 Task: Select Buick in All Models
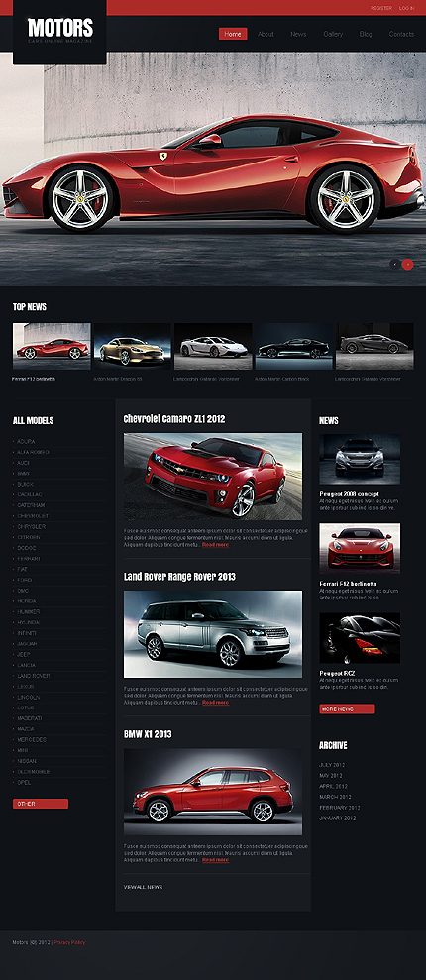coord(25,484)
